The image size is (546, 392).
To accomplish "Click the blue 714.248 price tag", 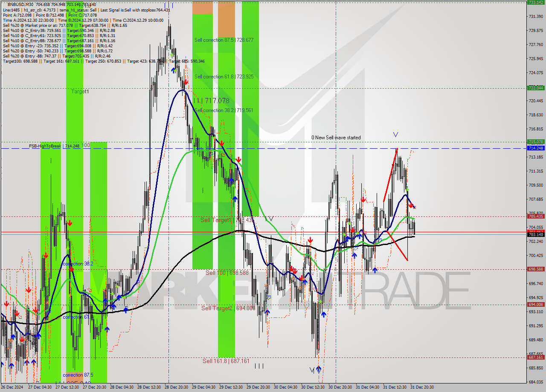I will tap(536, 148).
